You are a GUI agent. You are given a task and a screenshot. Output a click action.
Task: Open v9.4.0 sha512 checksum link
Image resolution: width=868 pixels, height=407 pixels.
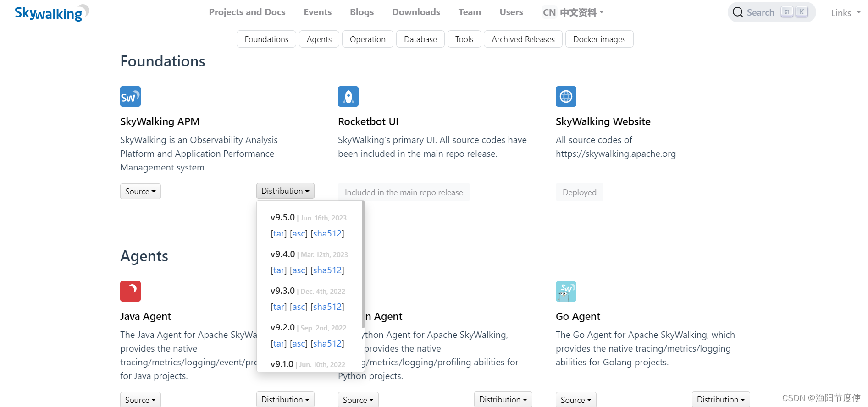pyautogui.click(x=327, y=270)
